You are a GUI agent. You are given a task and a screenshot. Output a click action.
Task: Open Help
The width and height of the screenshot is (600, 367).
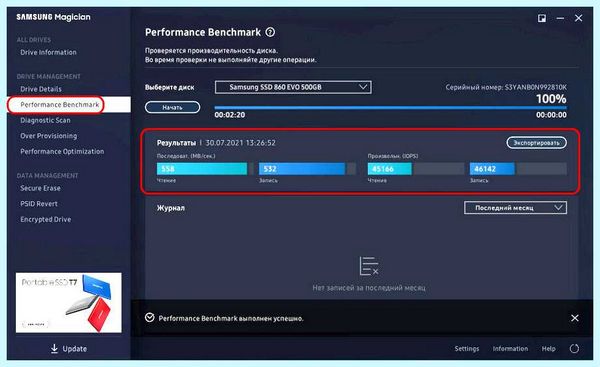[x=548, y=349]
